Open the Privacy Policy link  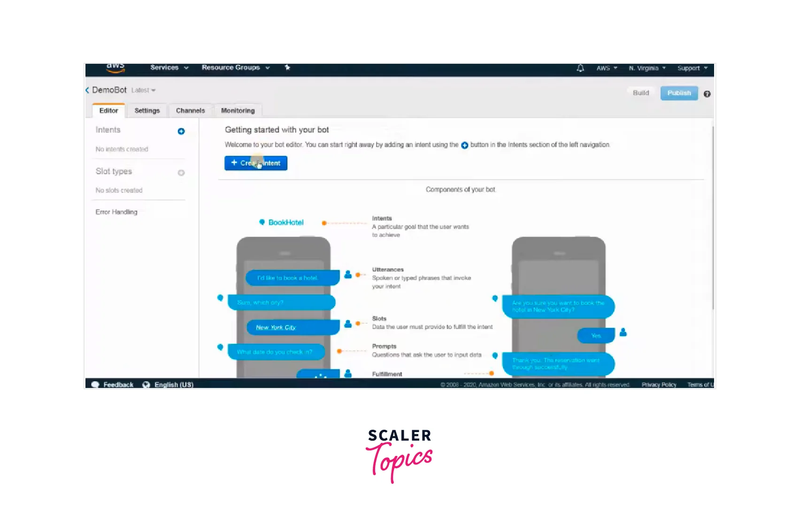pyautogui.click(x=659, y=384)
